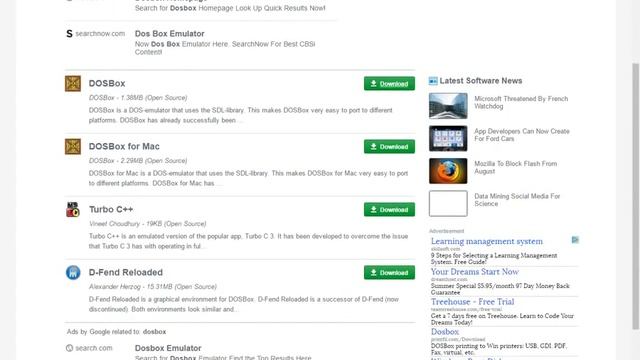Open the Dosbox Emulator search.com ad link
This screenshot has height=360, width=640.
[x=168, y=348]
